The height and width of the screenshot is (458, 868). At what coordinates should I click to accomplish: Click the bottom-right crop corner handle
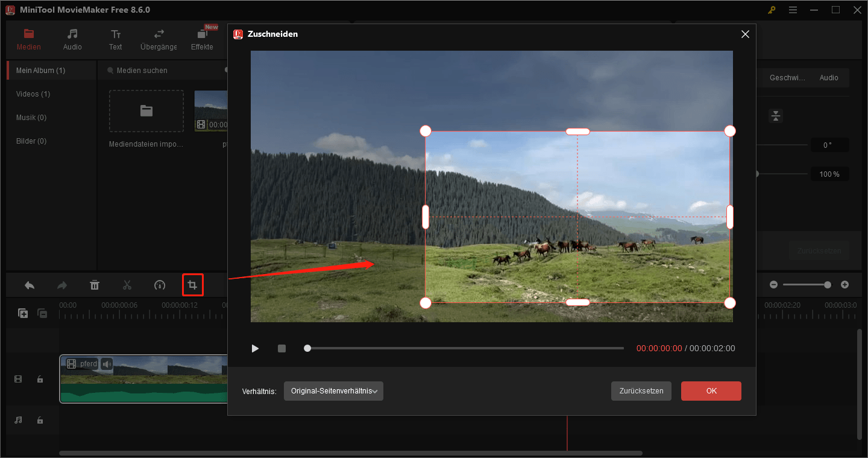pyautogui.click(x=730, y=303)
